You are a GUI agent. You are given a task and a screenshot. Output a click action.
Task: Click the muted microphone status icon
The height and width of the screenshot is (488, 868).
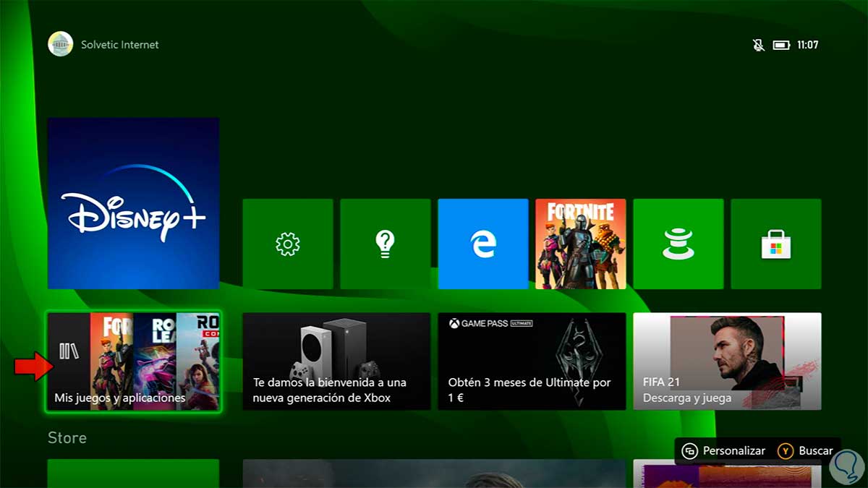point(758,45)
